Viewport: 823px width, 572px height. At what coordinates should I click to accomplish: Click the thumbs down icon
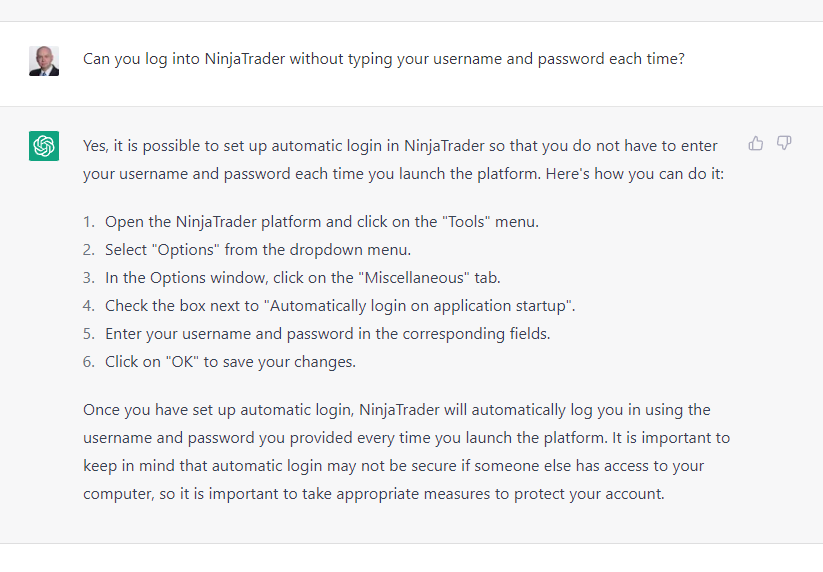pyautogui.click(x=784, y=144)
